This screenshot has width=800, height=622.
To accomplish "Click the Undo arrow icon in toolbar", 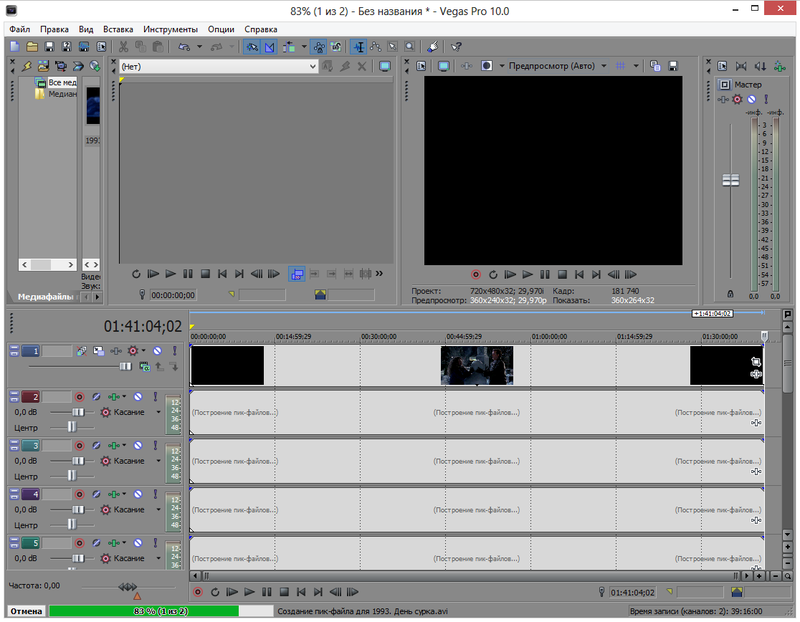I will click(186, 47).
